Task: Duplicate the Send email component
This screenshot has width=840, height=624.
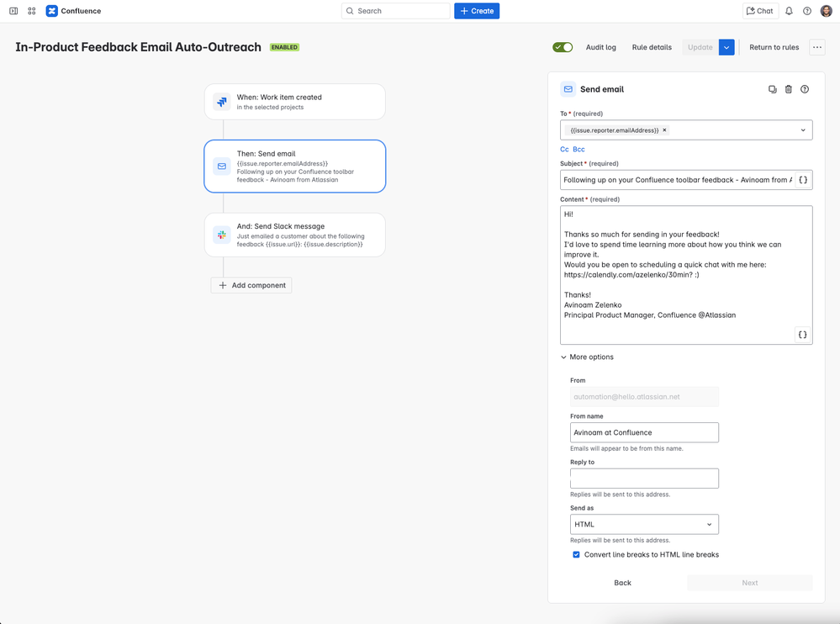Action: point(773,89)
